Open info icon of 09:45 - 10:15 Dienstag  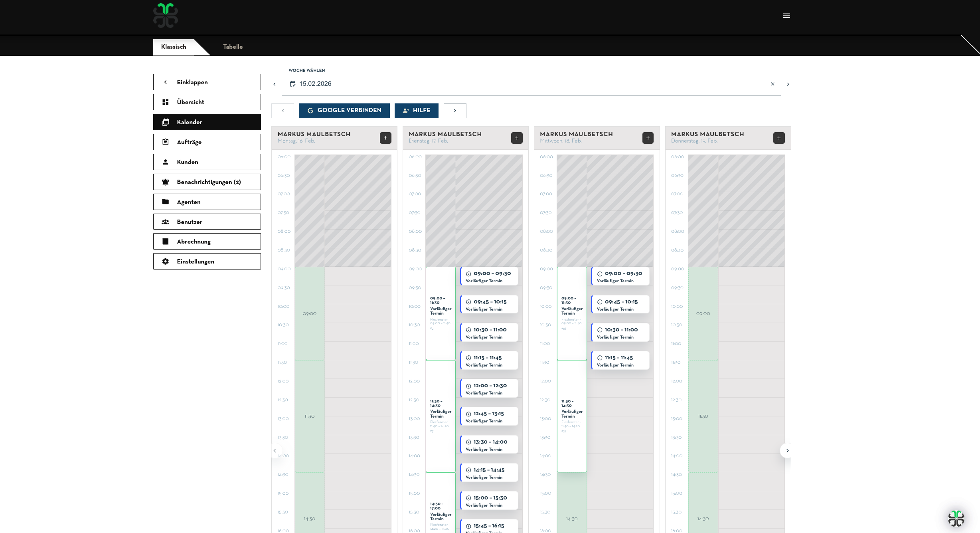tap(468, 302)
